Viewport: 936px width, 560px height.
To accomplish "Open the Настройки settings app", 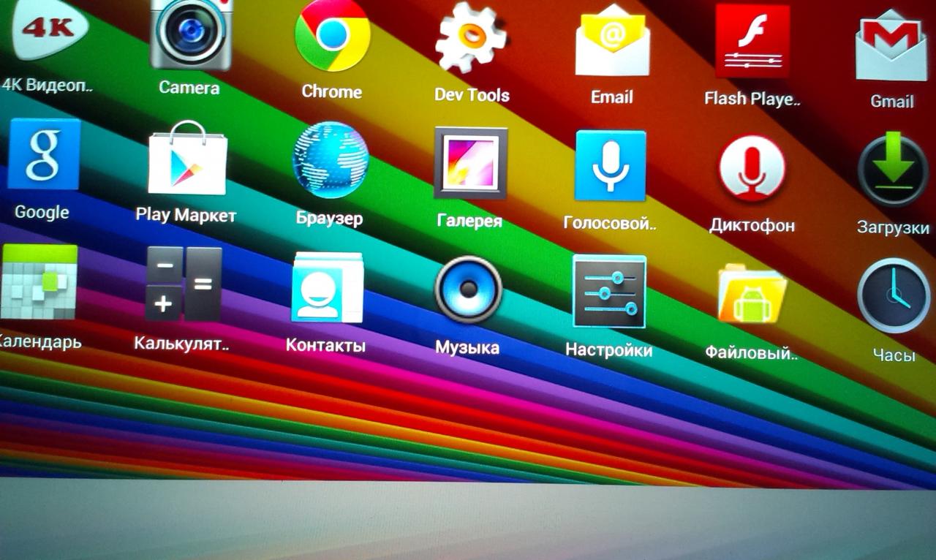I will [x=609, y=291].
